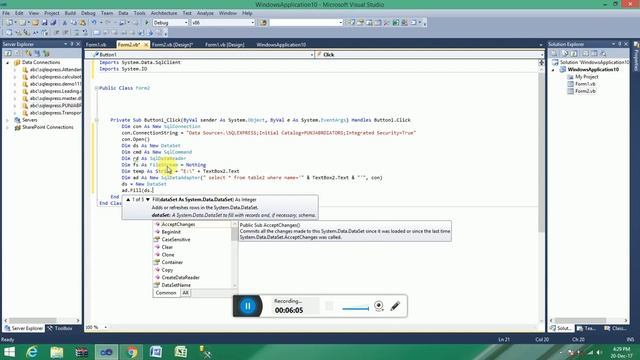Adjust the recorder volume slider

click(356, 309)
